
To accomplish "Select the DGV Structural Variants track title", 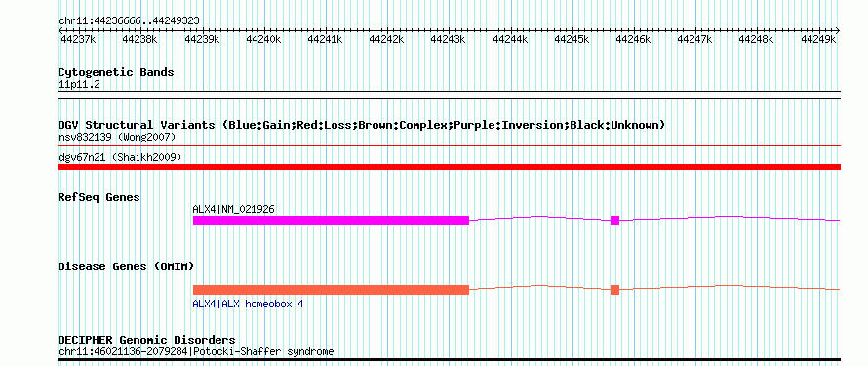I will click(x=362, y=125).
